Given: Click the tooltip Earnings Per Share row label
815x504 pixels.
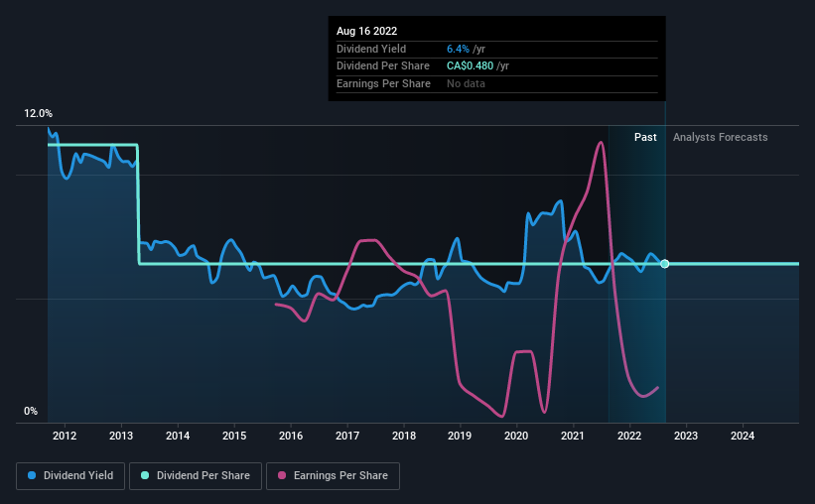Looking at the screenshot, I should tap(383, 83).
